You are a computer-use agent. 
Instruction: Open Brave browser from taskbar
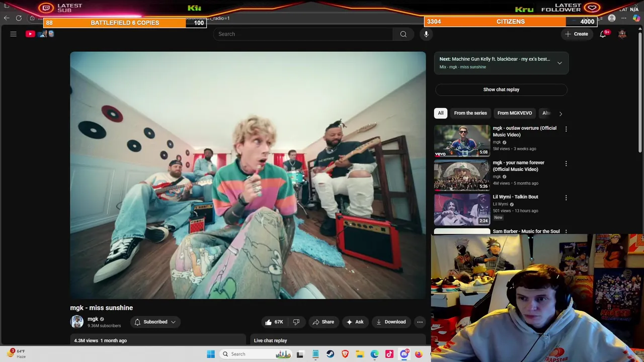click(345, 354)
